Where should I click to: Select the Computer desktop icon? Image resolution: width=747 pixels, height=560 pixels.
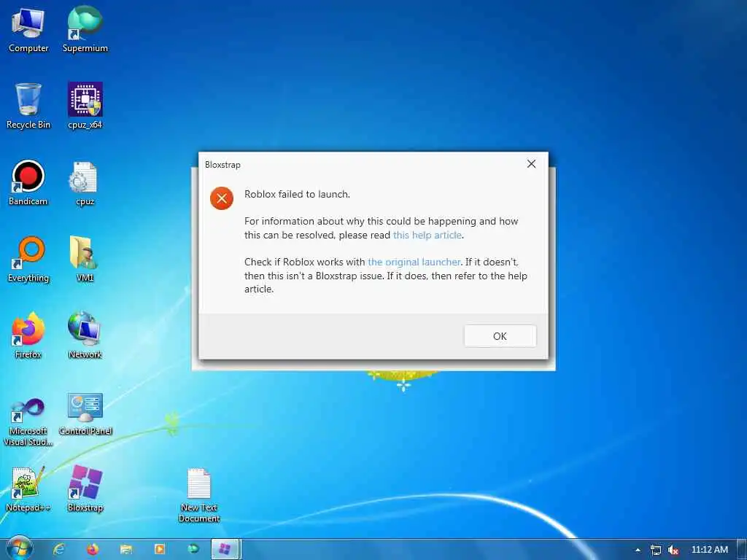[x=28, y=31]
